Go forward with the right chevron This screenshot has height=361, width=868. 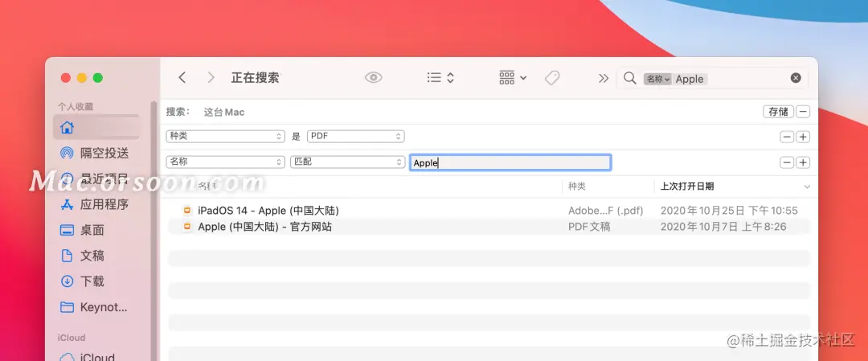(211, 78)
